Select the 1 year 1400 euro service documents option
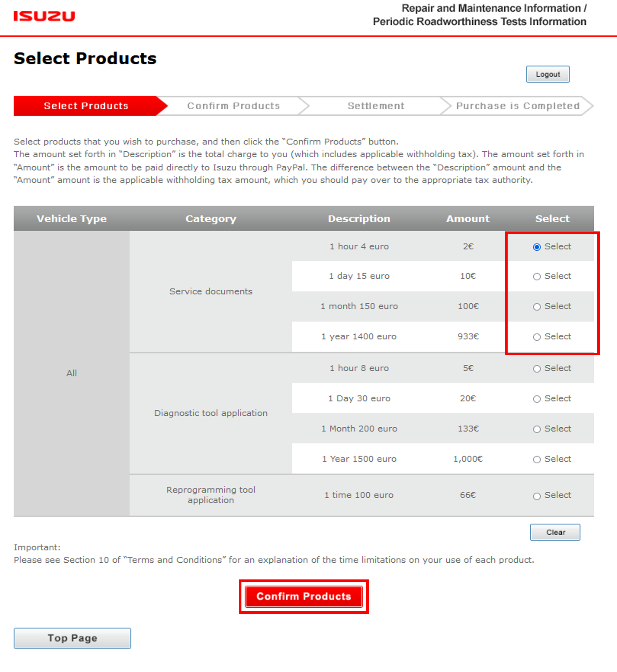The width and height of the screenshot is (617, 672). [x=536, y=337]
